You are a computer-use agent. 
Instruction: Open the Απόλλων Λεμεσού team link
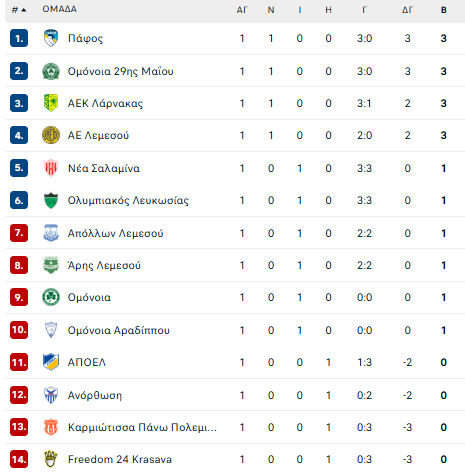115,233
